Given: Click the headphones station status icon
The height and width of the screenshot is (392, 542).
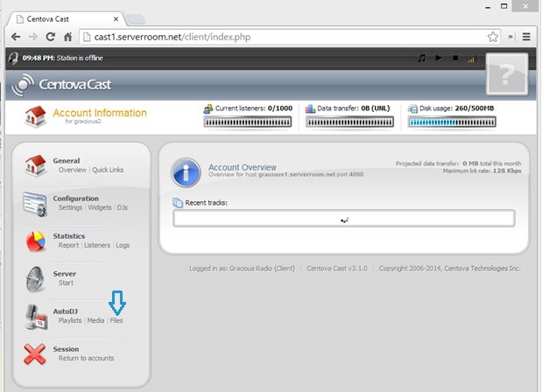Looking at the screenshot, I should (13, 58).
